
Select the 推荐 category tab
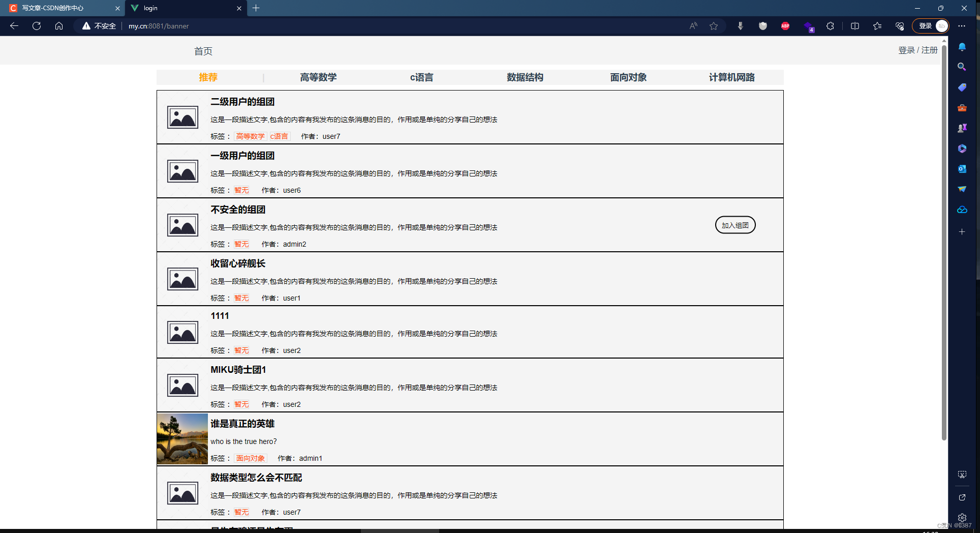[x=208, y=77]
